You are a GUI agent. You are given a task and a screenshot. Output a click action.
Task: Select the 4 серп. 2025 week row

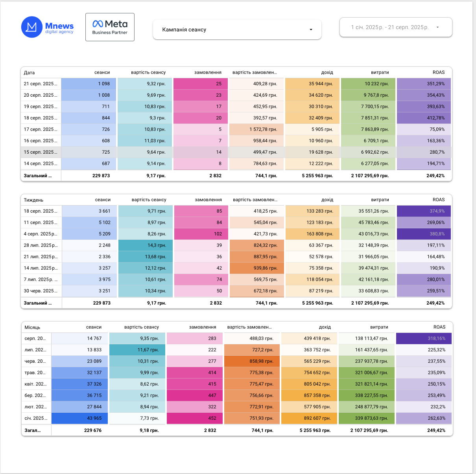tap(236, 234)
